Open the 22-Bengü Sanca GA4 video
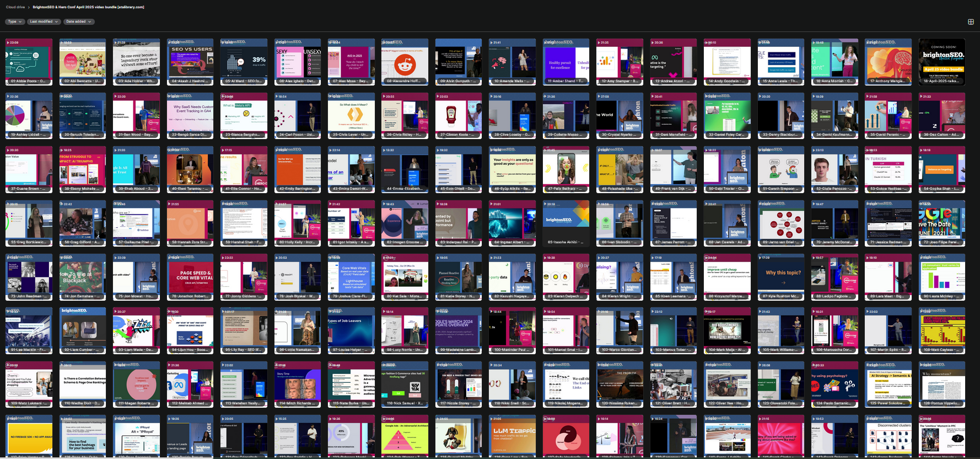This screenshot has height=459, width=980. (x=190, y=115)
